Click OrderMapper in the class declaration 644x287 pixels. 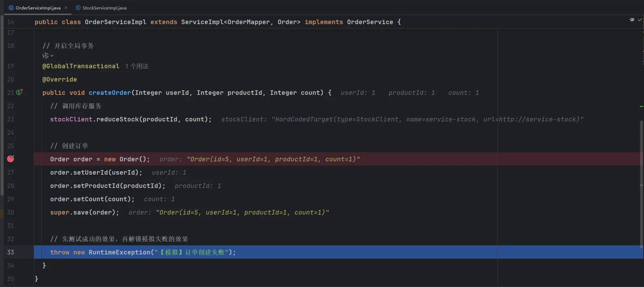coord(249,22)
